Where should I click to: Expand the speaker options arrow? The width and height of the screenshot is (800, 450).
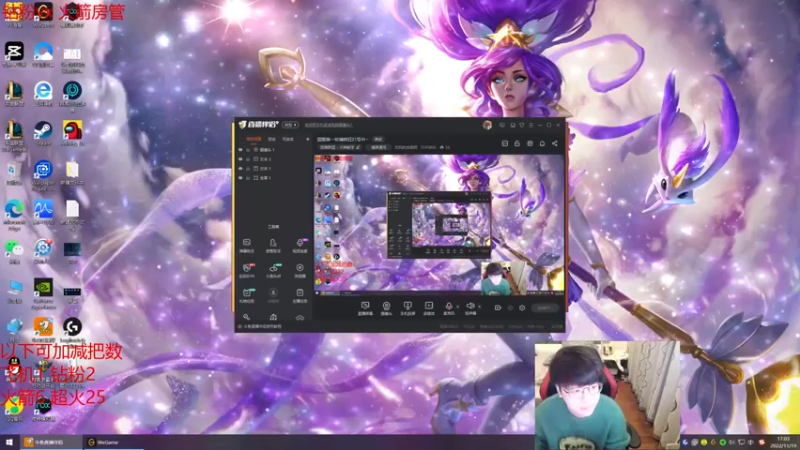coord(479,306)
